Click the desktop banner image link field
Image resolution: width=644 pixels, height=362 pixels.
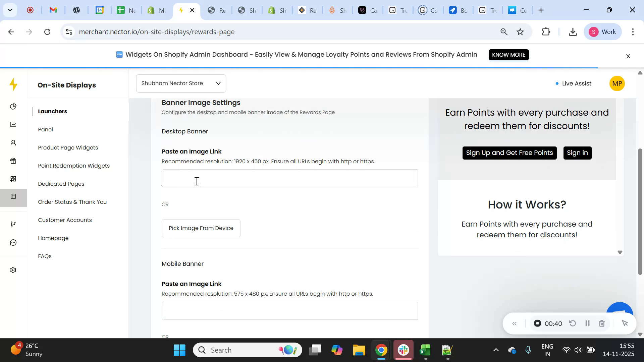pos(289,178)
